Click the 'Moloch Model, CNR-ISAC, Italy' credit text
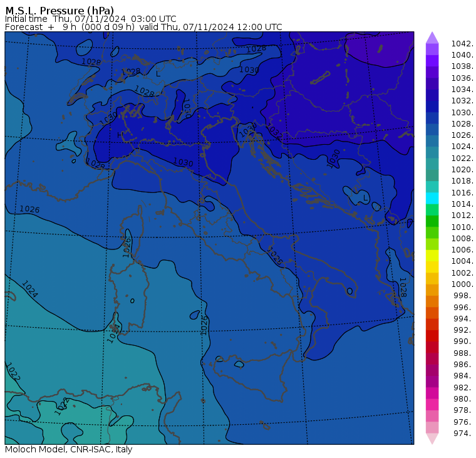This screenshot has height=458, width=476. click(69, 449)
